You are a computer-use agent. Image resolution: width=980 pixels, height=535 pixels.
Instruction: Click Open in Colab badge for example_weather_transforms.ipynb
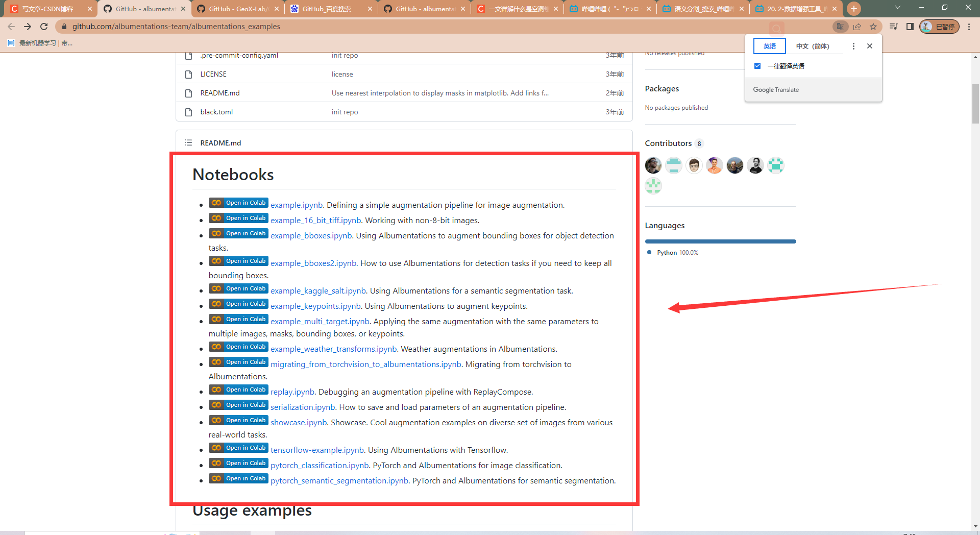238,347
